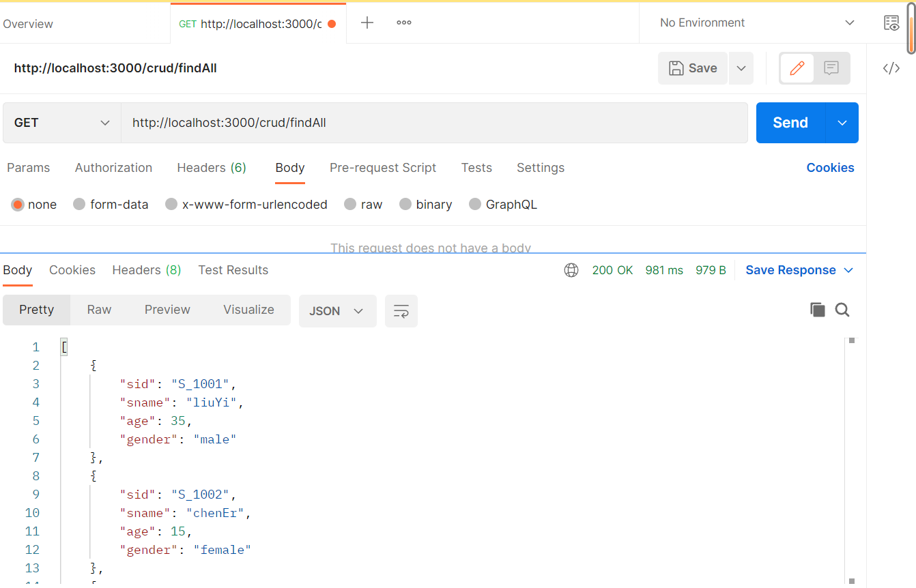The width and height of the screenshot is (916, 588).
Task: Open the environment quick look eye icon
Action: (891, 23)
